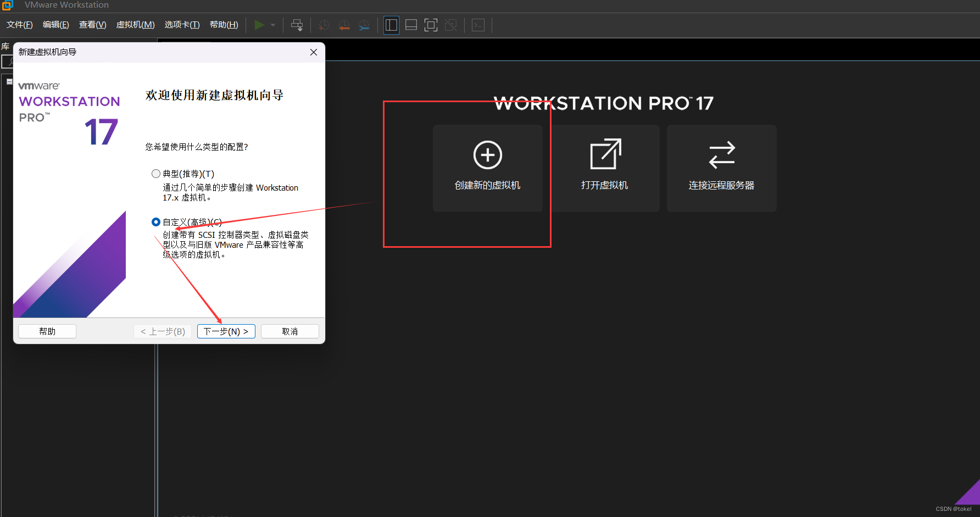Click the connect remote server arrows icon

(x=722, y=155)
